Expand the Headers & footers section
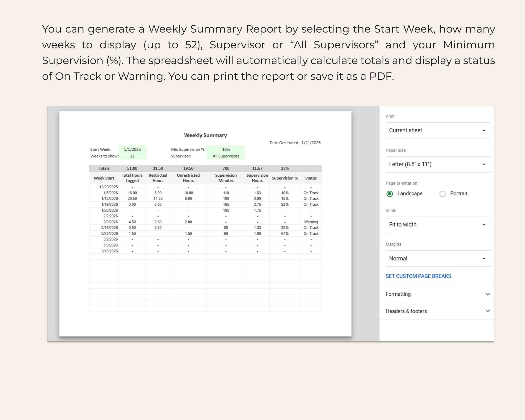Screen dimensions: 525x420 coord(436,311)
